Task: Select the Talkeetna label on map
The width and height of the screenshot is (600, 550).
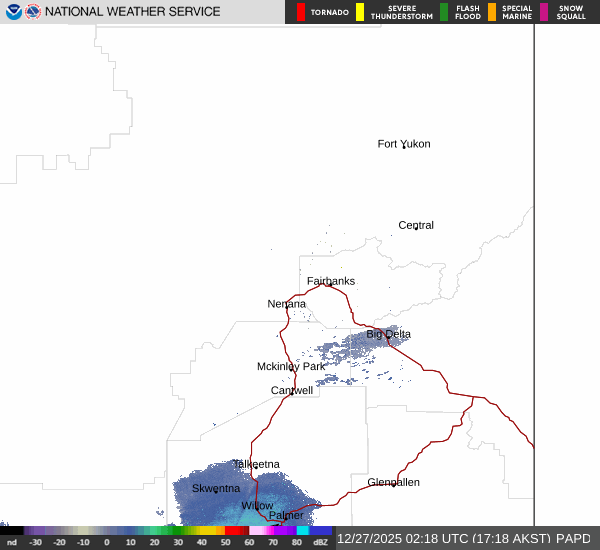Action: pyautogui.click(x=256, y=464)
